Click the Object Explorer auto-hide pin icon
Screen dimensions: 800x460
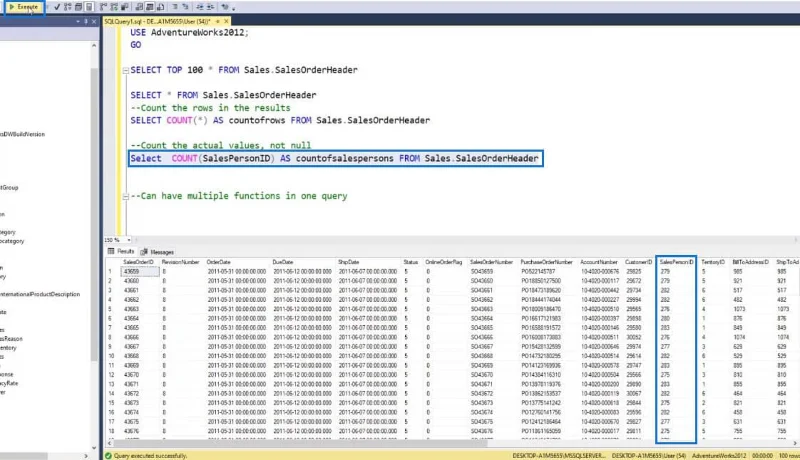86,21
